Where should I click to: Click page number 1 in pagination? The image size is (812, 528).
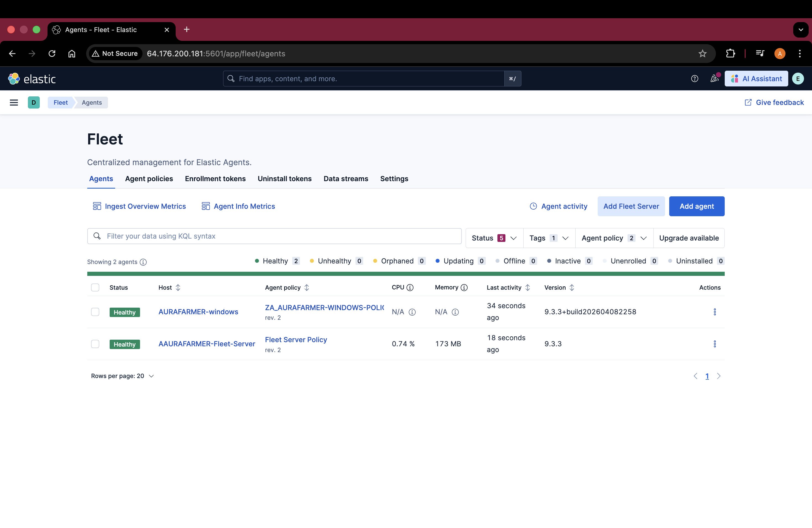click(x=707, y=376)
